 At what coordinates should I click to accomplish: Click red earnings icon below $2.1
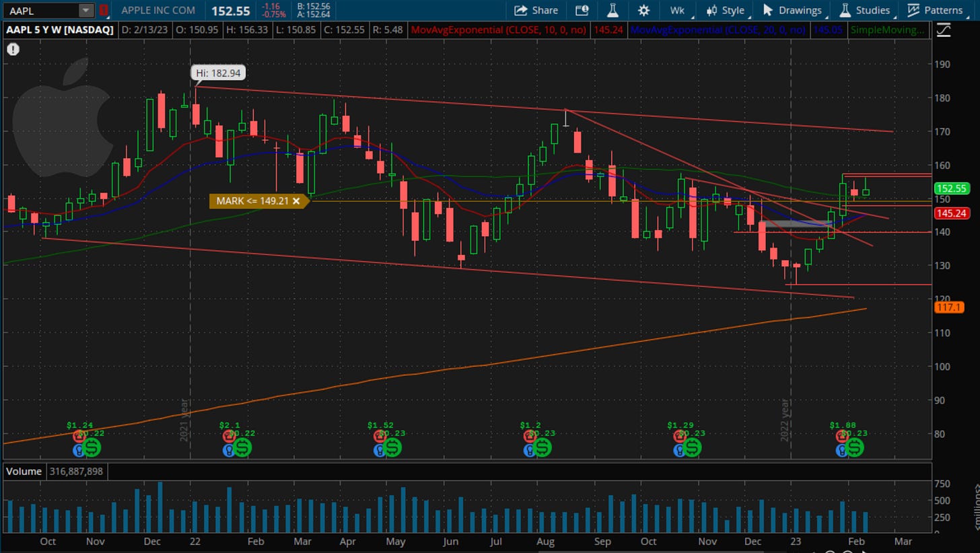229,437
